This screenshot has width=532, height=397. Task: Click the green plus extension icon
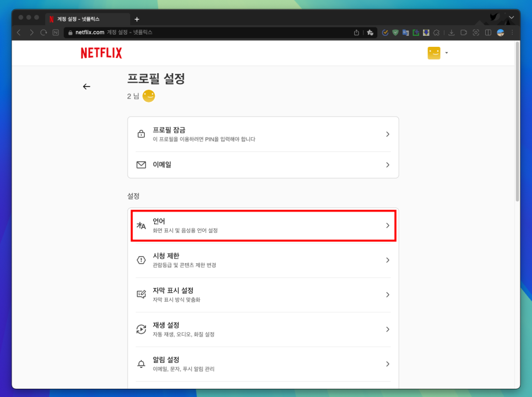[416, 32]
